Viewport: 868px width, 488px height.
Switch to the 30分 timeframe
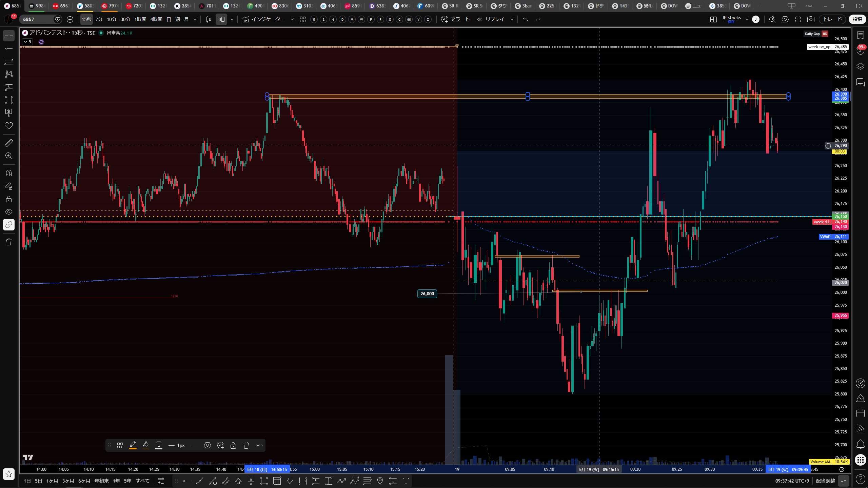point(125,19)
